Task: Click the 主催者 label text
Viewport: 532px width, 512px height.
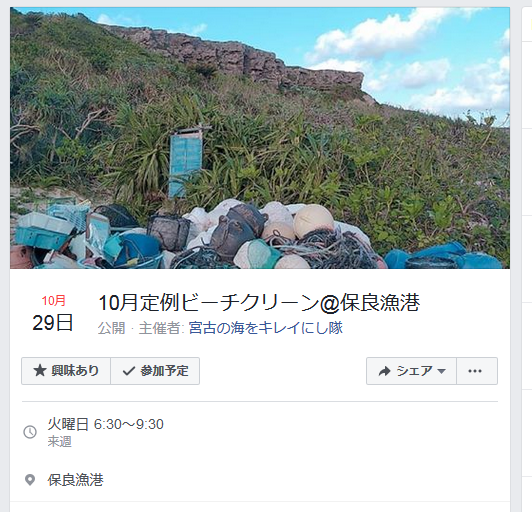Action: click(x=159, y=328)
